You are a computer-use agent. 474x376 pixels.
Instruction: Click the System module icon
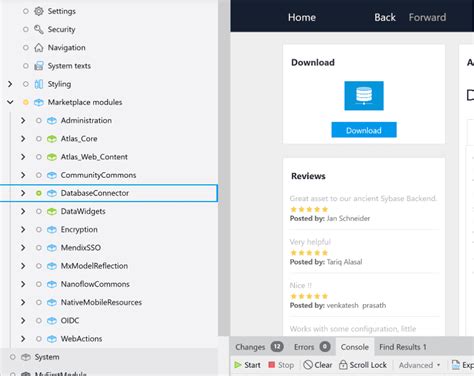[26, 357]
